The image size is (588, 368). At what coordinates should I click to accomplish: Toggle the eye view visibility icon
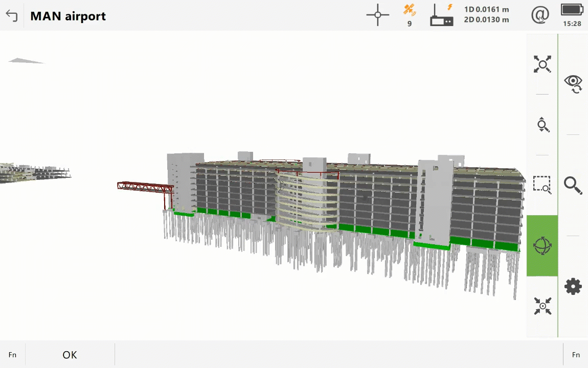click(x=573, y=83)
